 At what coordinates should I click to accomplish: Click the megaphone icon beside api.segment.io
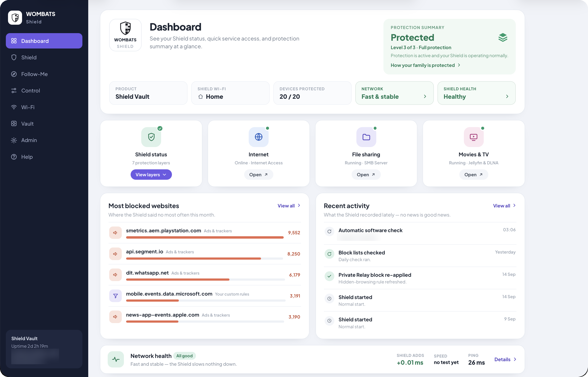115,254
